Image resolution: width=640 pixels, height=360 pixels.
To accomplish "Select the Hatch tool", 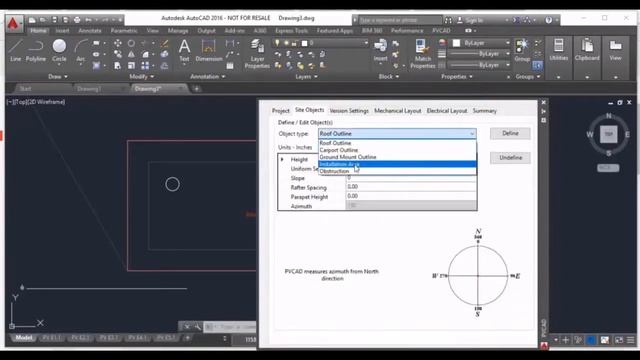I will pos(96,65).
